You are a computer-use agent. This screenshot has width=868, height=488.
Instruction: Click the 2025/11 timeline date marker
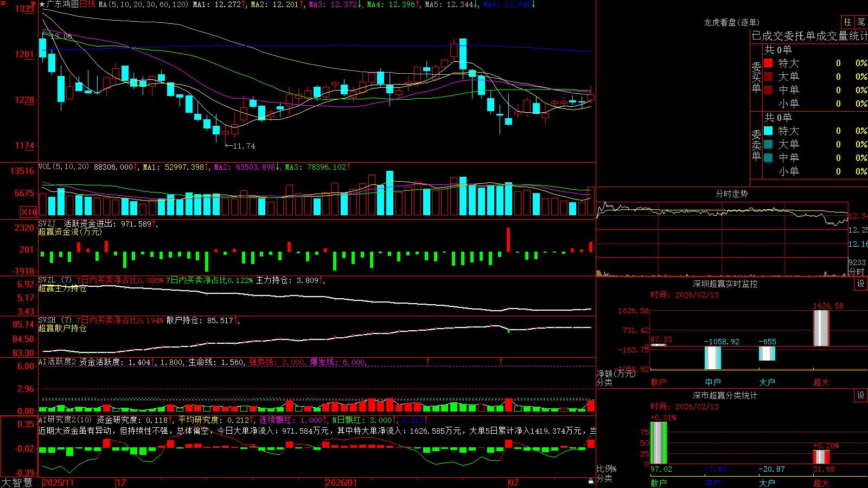[x=58, y=483]
